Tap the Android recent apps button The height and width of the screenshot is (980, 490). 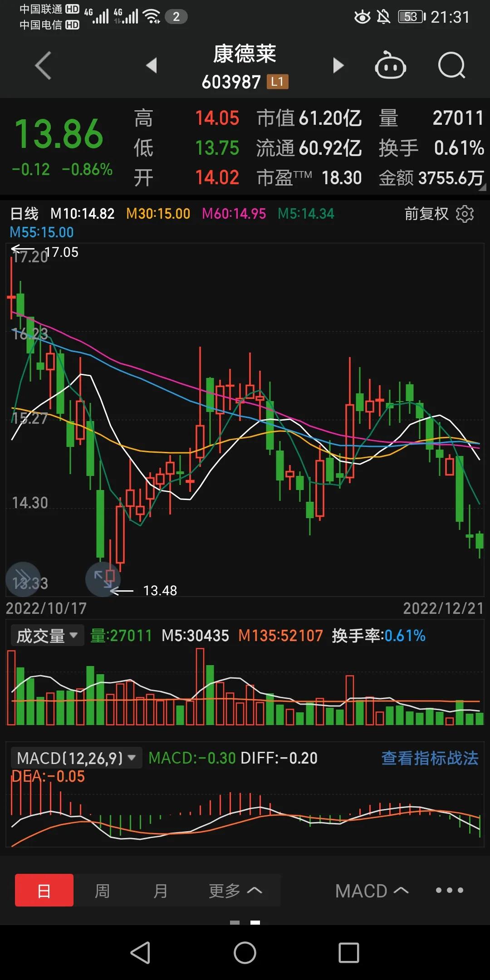pos(349,952)
